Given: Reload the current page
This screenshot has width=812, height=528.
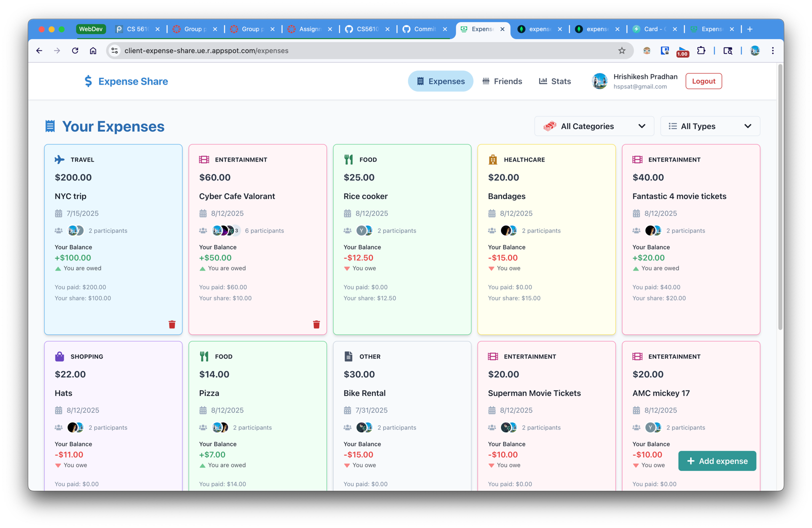Looking at the screenshot, I should pos(75,50).
